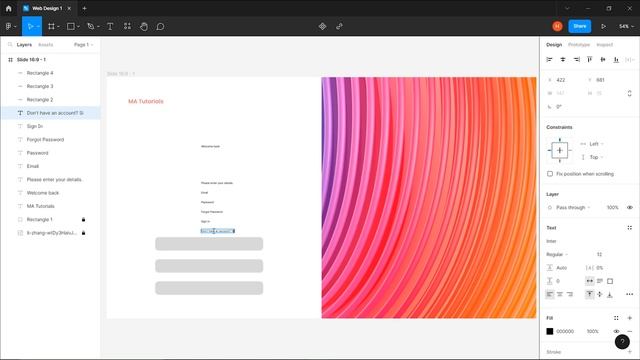Go to the Home screen

coord(9,8)
